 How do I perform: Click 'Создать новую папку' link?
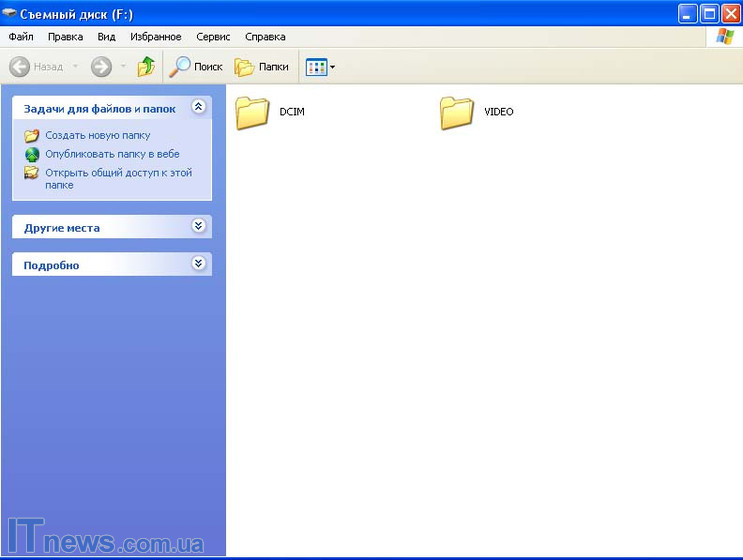point(97,135)
